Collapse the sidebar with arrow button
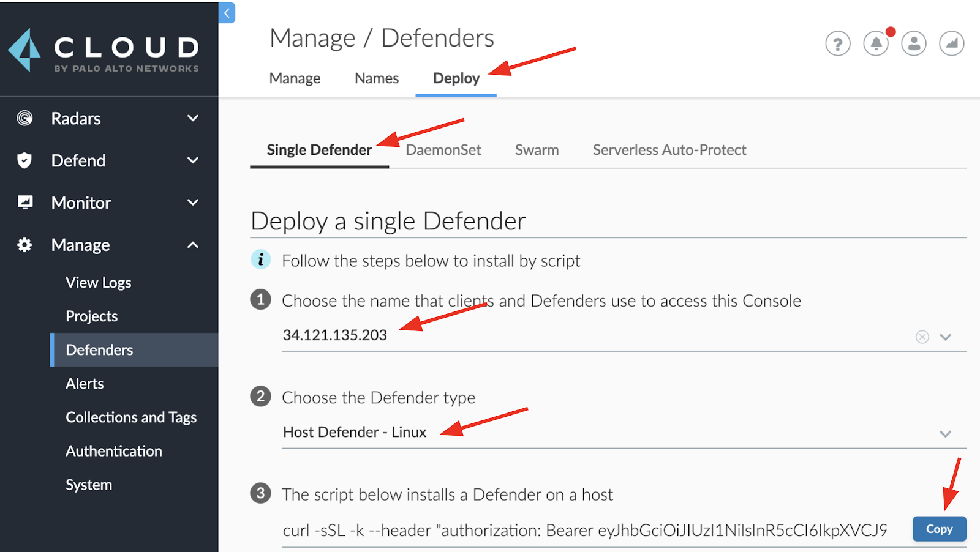 227,13
